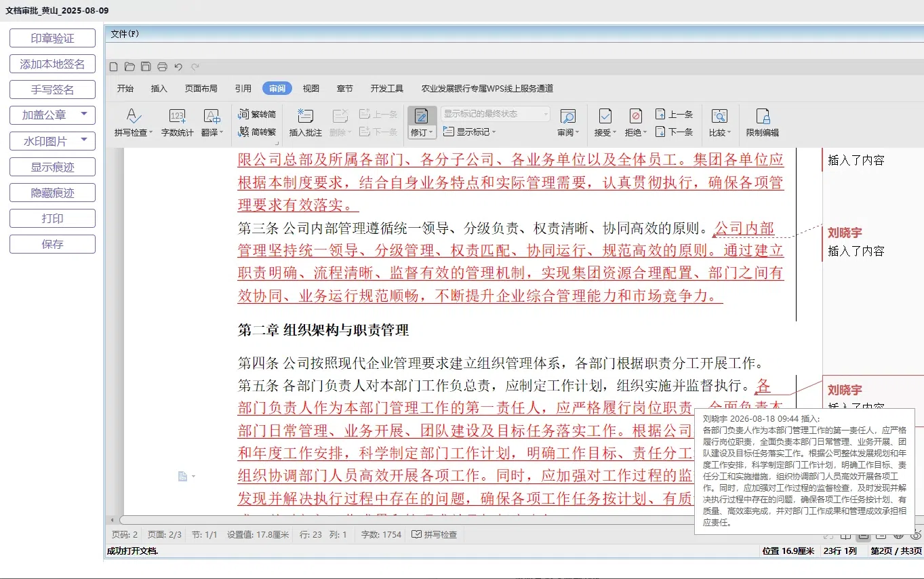The height and width of the screenshot is (579, 924).
Task: Click the 字数: 1754 status bar entry
Action: pyautogui.click(x=381, y=534)
